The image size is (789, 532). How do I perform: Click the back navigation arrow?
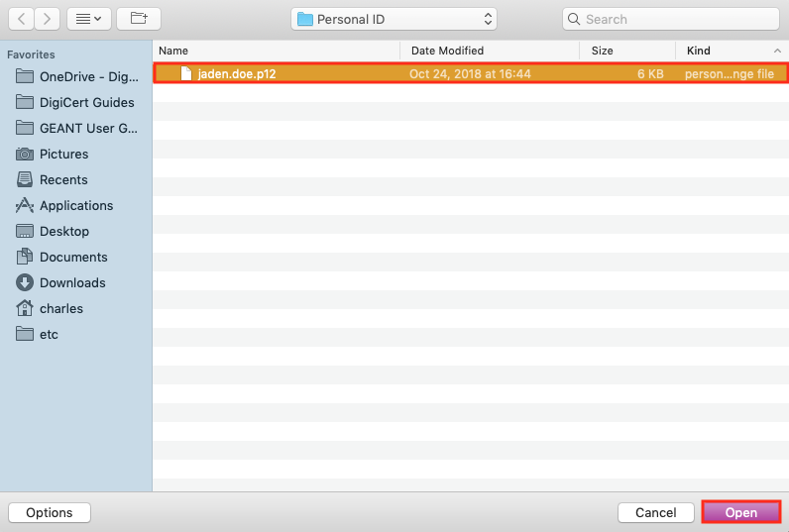22,19
